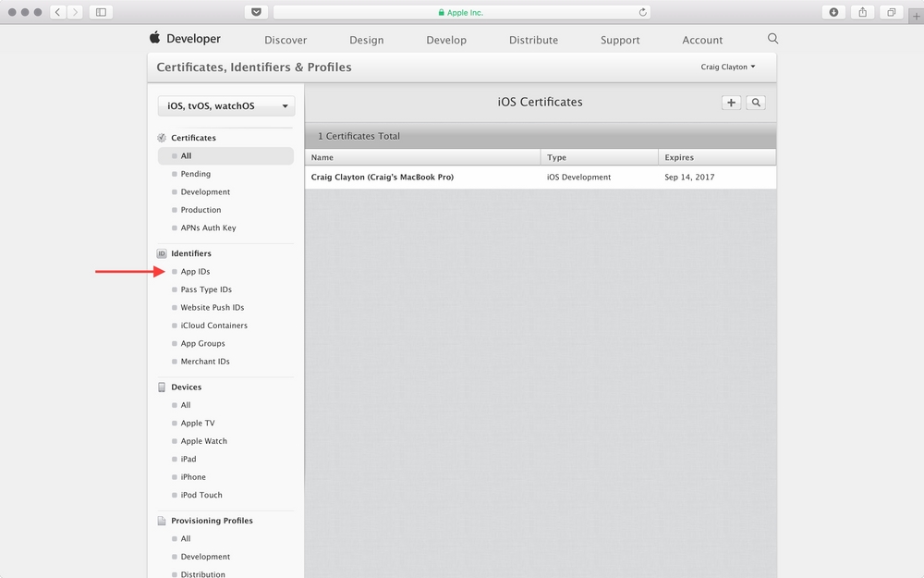
Task: Sort by the Expires column header
Action: tap(717, 157)
